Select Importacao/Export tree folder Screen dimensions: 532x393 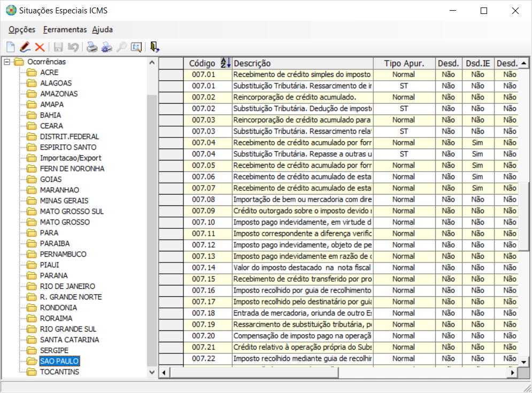[71, 158]
